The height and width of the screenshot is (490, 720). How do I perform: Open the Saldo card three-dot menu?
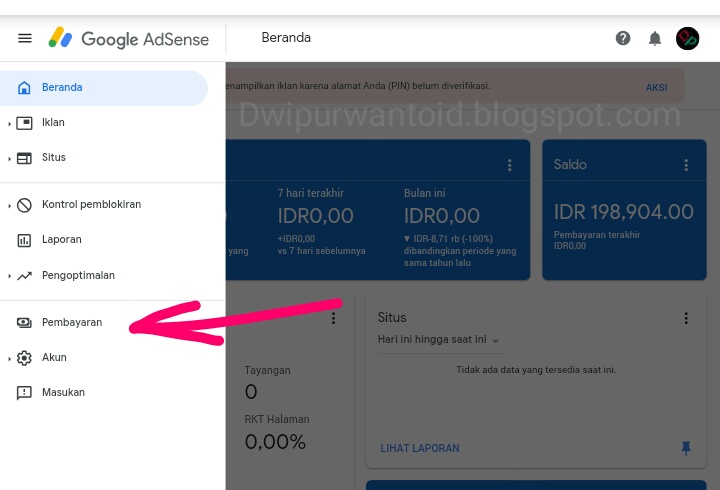pos(686,165)
